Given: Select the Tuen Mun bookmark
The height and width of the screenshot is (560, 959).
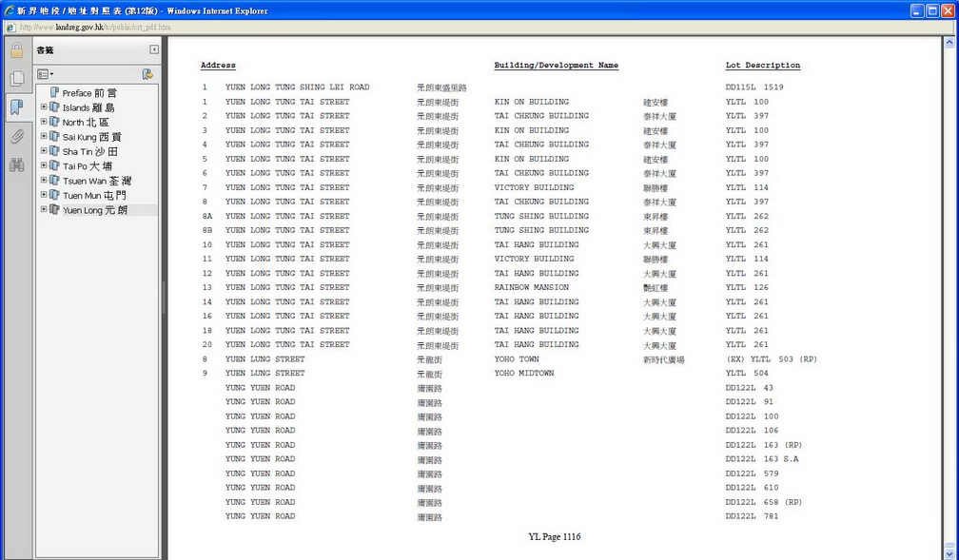Looking at the screenshot, I should pyautogui.click(x=94, y=195).
